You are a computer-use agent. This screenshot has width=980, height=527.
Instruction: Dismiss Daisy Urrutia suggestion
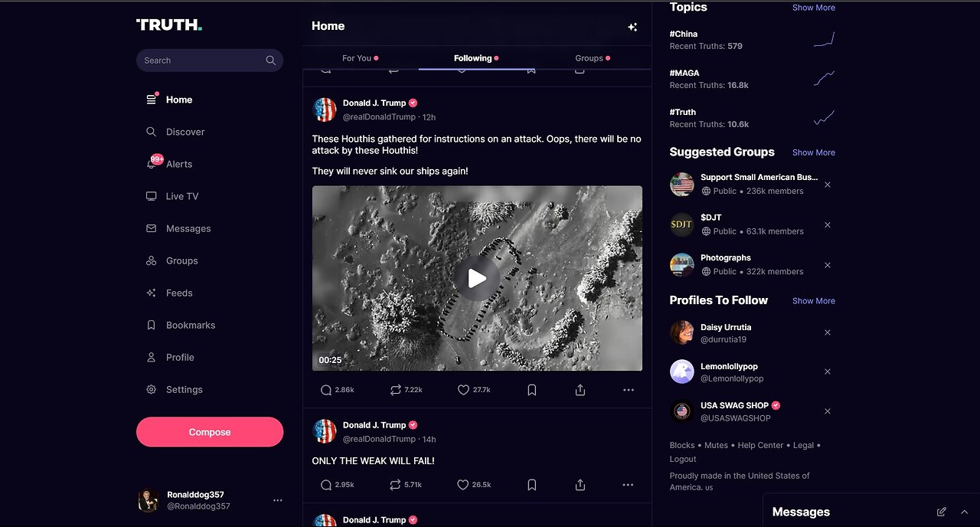(828, 332)
